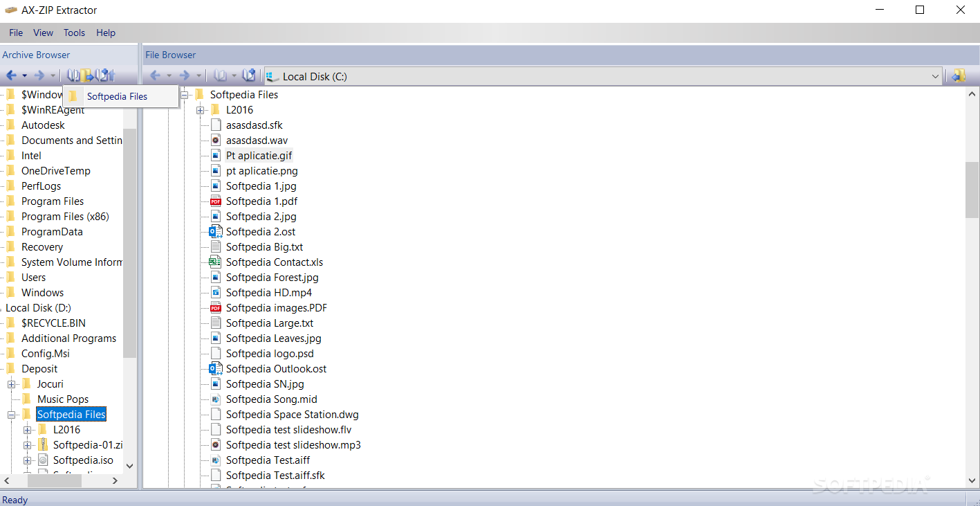The height and width of the screenshot is (506, 980).
Task: Click the Outlook icon of Softpedia Outlook.ost
Action: pyautogui.click(x=215, y=369)
